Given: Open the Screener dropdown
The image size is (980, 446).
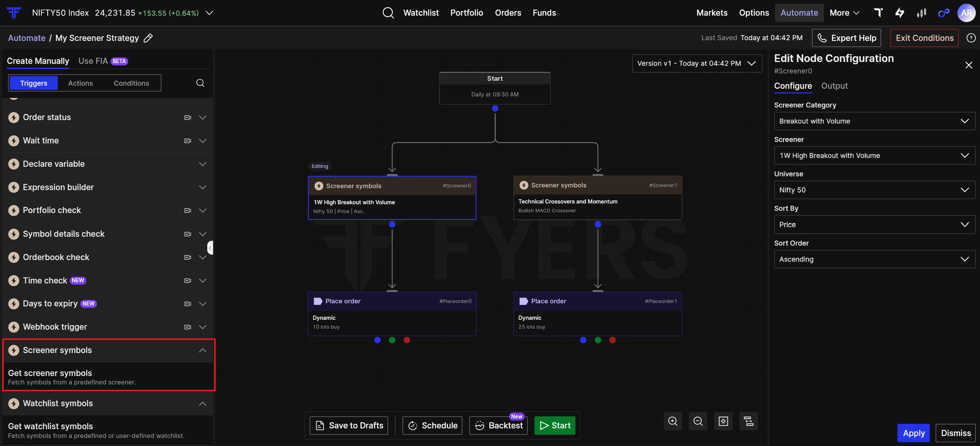Looking at the screenshot, I should click(874, 156).
